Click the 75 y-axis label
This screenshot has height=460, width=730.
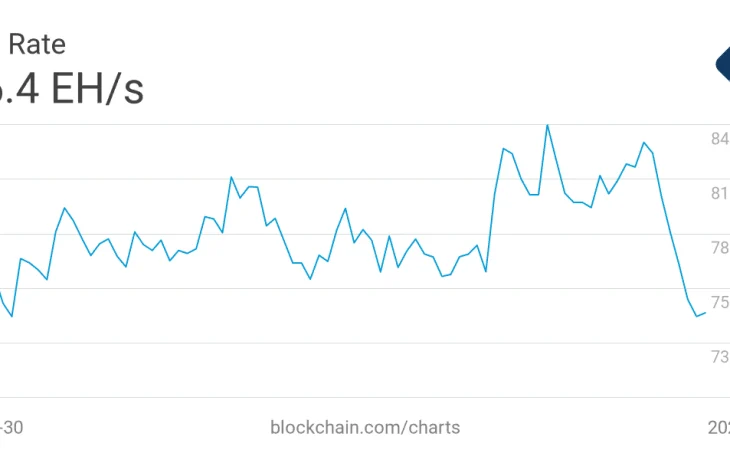point(720,302)
